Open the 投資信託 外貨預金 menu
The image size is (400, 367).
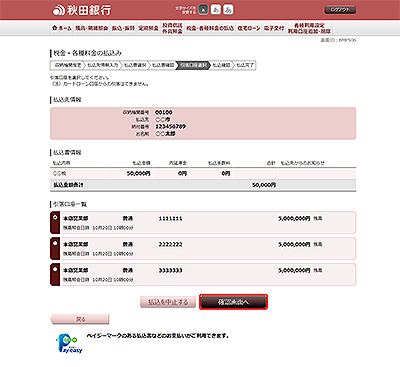click(172, 28)
